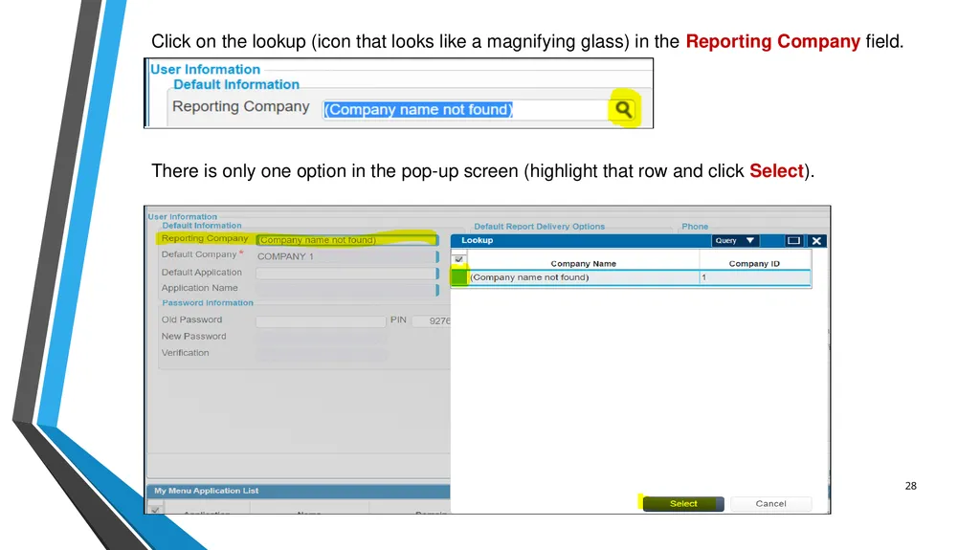Click the New Password field
980x550 pixels.
pyautogui.click(x=321, y=337)
